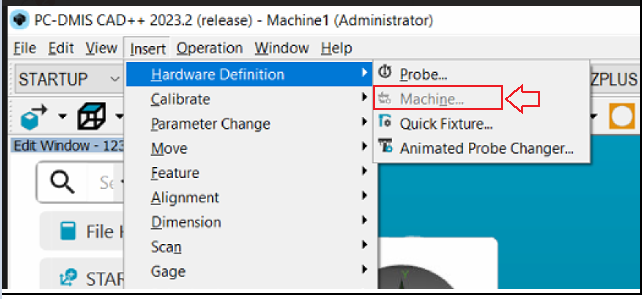Click the teal File header icon

(68, 231)
